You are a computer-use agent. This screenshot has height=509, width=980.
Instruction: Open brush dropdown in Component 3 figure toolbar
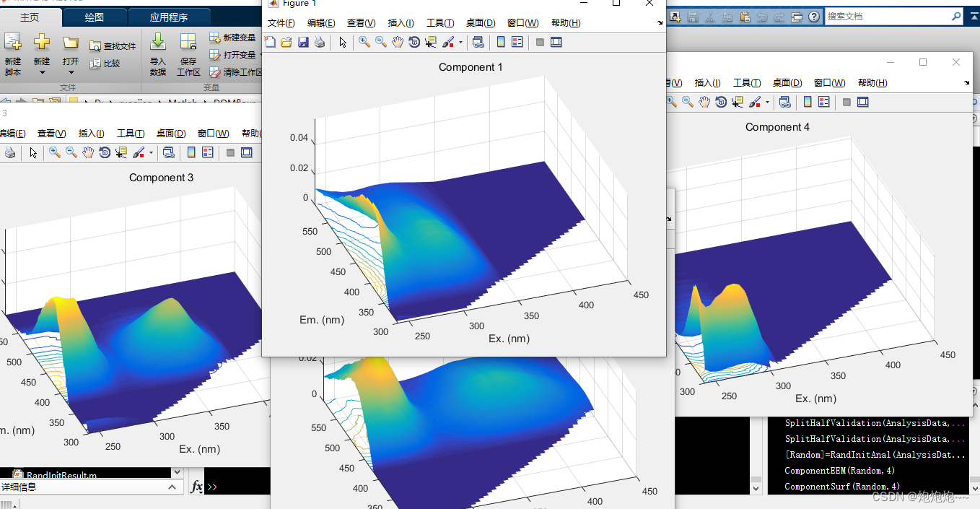151,152
